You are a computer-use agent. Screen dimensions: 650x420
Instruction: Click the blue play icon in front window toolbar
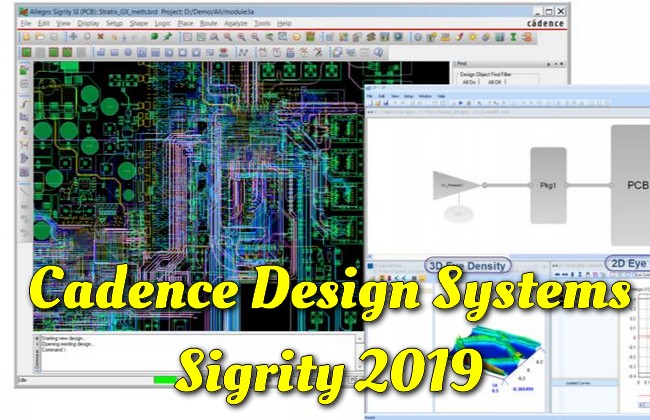460,103
